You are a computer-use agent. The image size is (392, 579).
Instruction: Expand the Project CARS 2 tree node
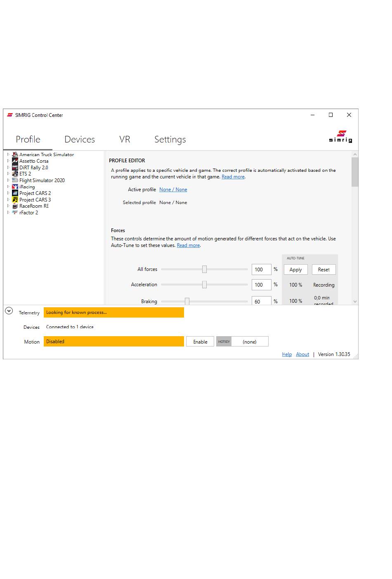coord(8,193)
